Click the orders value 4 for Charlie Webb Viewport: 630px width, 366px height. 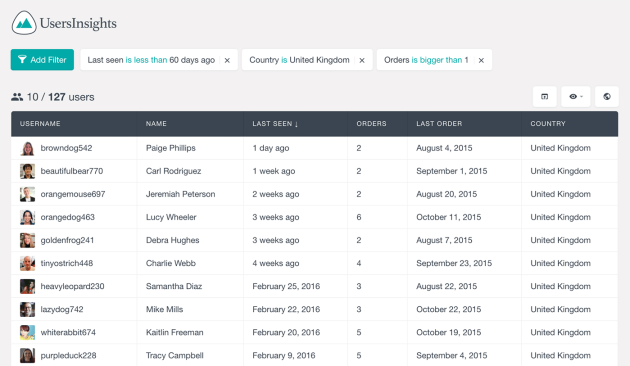pos(359,264)
